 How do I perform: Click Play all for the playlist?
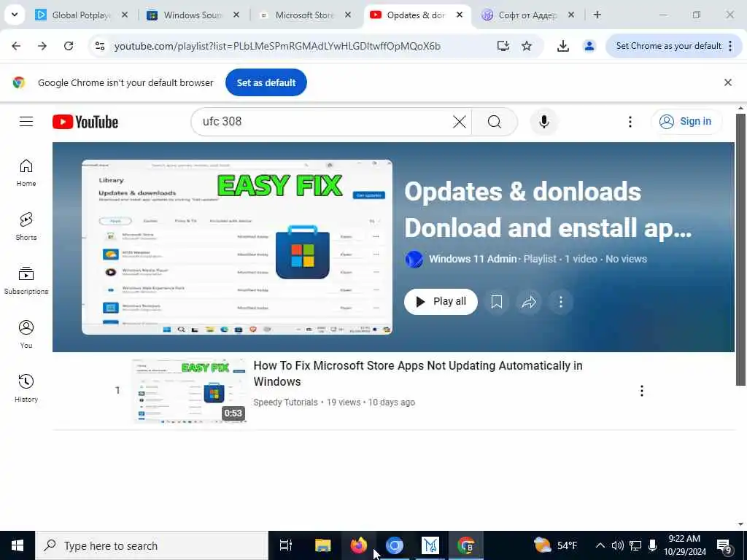tap(441, 302)
